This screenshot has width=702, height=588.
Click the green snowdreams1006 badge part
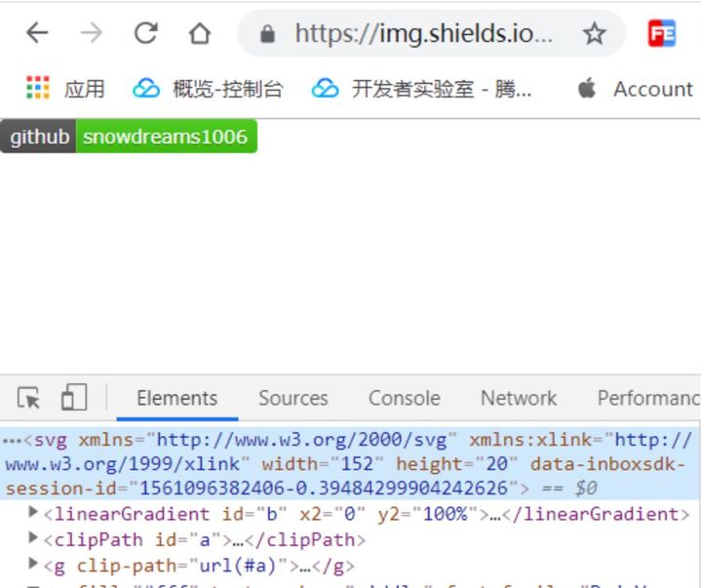pos(167,137)
